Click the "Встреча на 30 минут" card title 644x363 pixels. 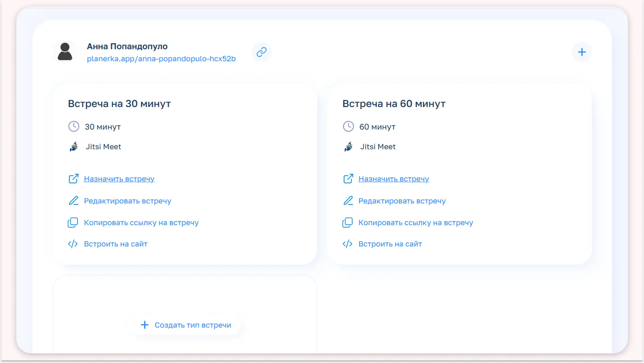coord(119,104)
